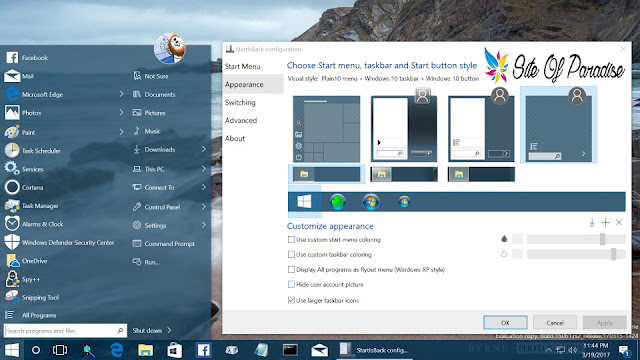
Task: Select the large Windows 7 orb button style
Action: 371,202
